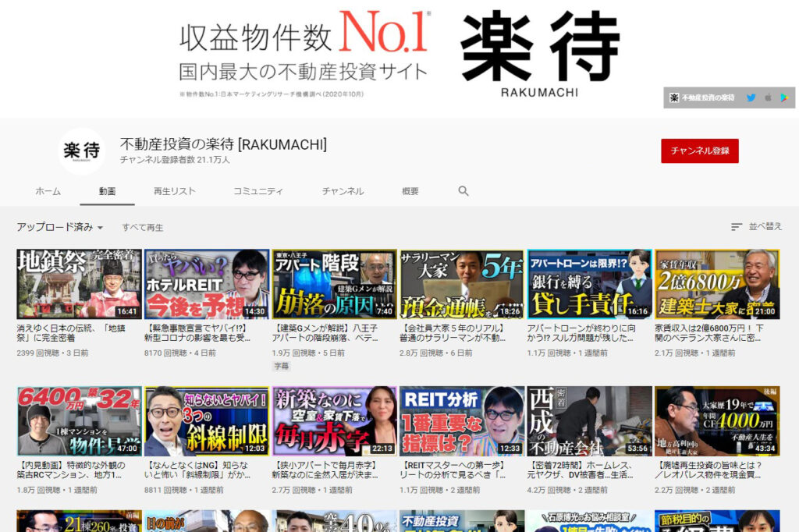
Task: Go to the コミュニティ tab
Action: [x=257, y=191]
